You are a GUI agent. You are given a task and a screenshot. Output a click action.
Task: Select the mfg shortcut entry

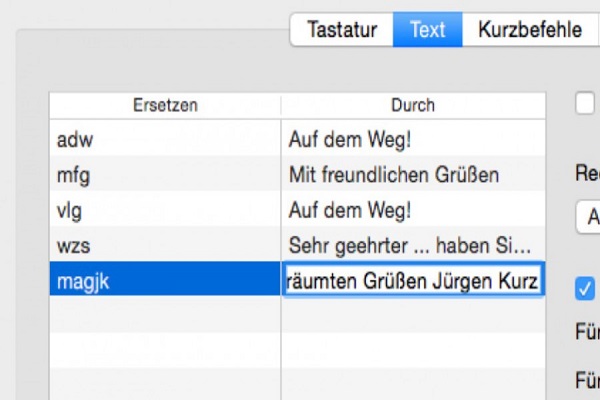[x=165, y=176]
